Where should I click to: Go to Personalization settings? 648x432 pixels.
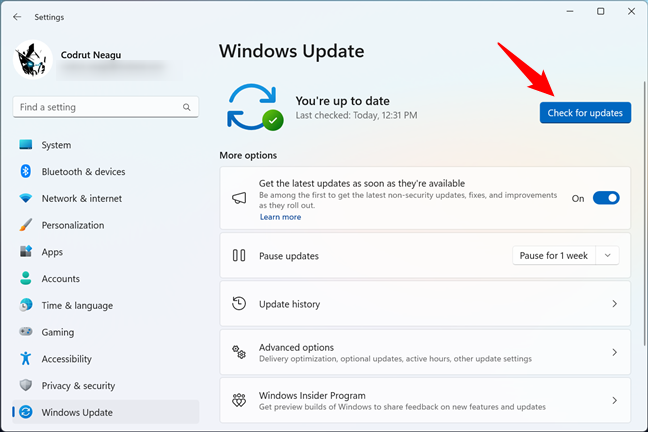tap(73, 225)
